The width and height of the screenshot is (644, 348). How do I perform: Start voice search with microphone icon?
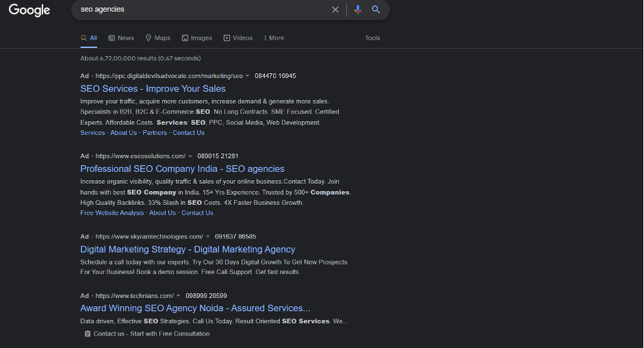pyautogui.click(x=358, y=10)
